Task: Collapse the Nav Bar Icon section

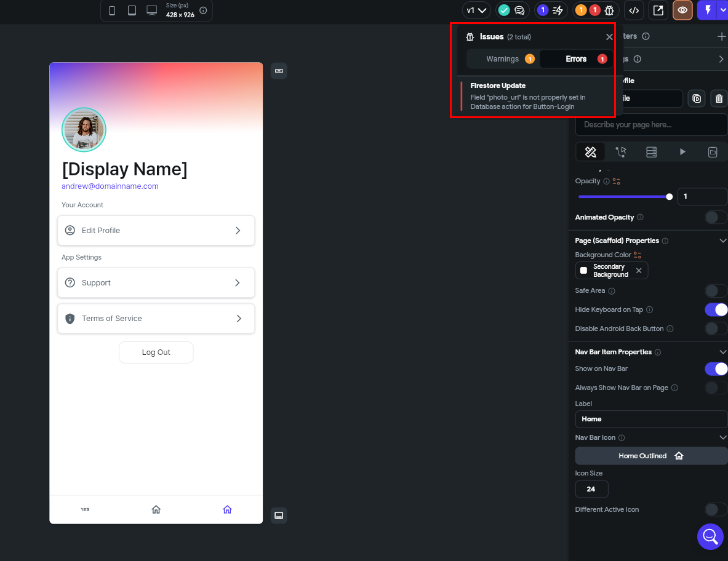Action: coord(722,437)
